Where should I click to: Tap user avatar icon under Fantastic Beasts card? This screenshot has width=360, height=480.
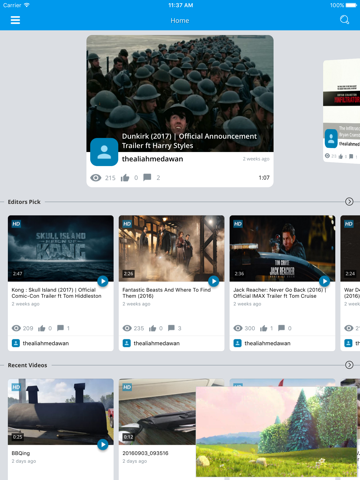click(x=127, y=343)
